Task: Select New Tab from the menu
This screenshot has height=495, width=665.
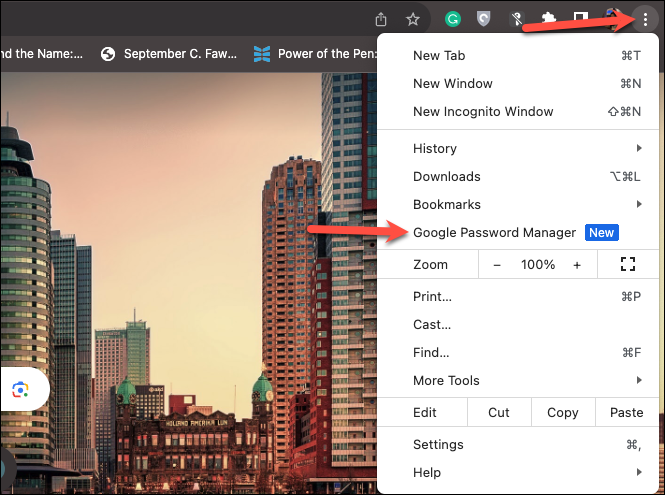Action: (518, 56)
